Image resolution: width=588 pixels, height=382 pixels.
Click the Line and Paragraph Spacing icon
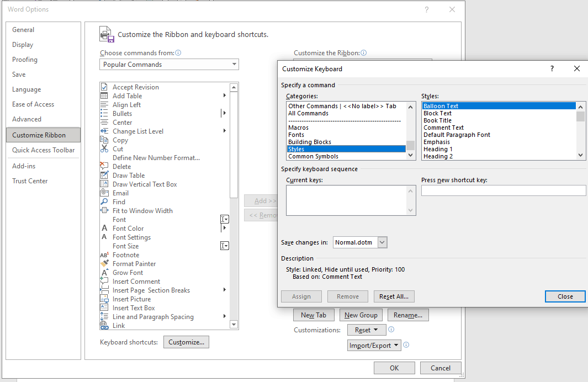pos(104,316)
